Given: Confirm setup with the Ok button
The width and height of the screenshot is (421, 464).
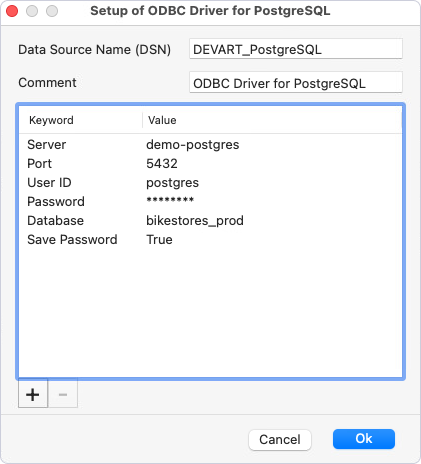Looking at the screenshot, I should 364,439.
